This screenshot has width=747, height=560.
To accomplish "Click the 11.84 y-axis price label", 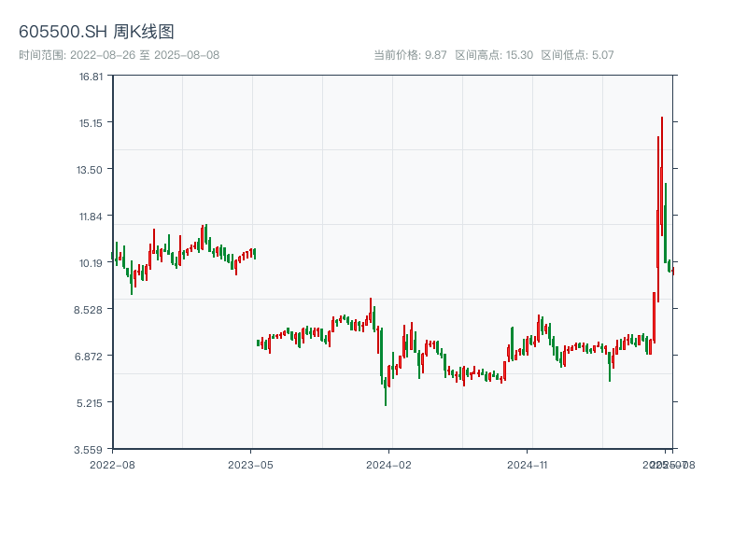I will pyautogui.click(x=91, y=217).
